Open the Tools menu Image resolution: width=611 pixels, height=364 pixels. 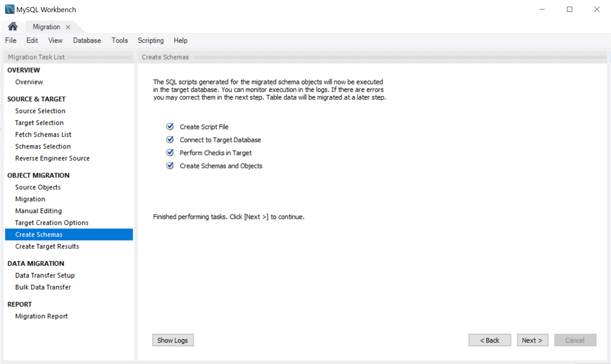(x=119, y=41)
